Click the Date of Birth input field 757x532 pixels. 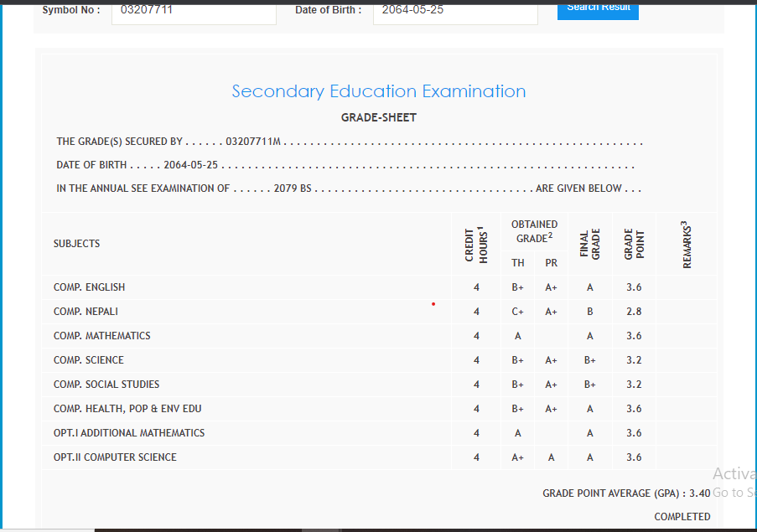(x=454, y=11)
